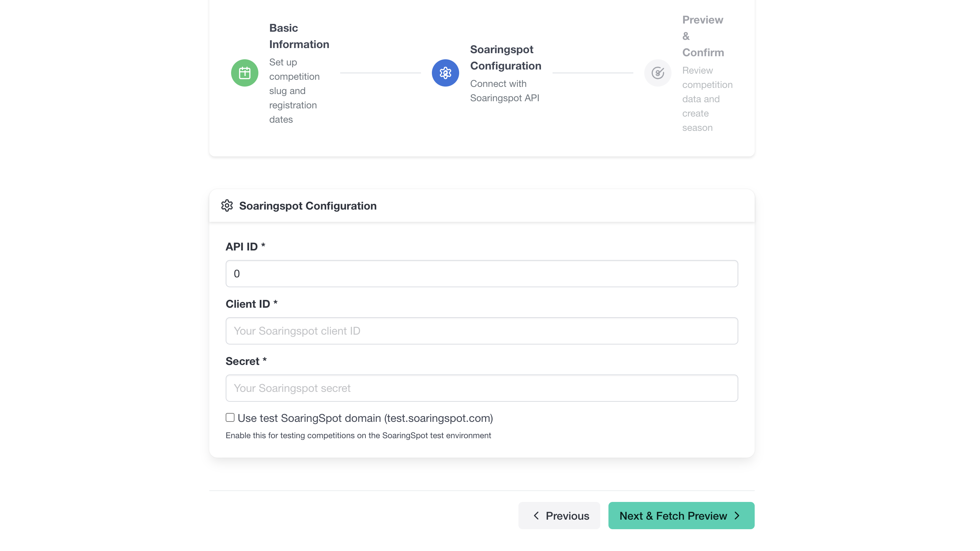Click the green calendar step icon
The height and width of the screenshot is (551, 980).
[245, 73]
